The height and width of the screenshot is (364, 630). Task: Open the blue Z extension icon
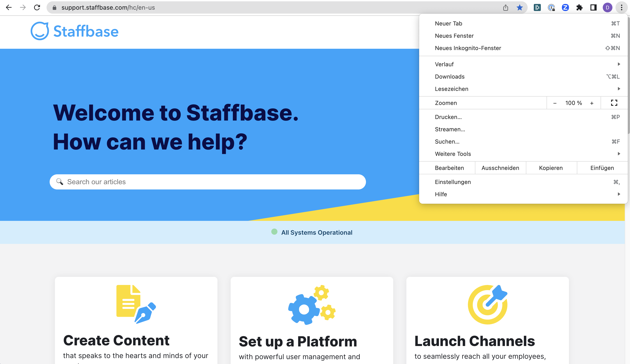pos(565,8)
